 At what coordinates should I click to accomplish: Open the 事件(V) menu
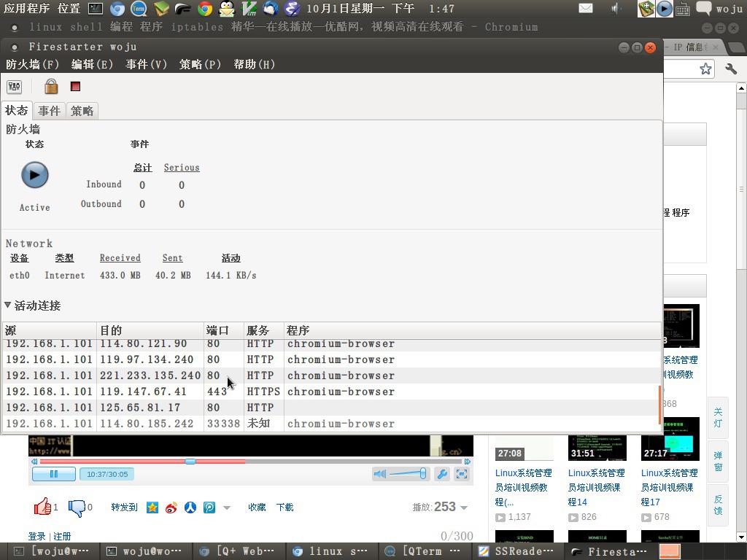(146, 64)
